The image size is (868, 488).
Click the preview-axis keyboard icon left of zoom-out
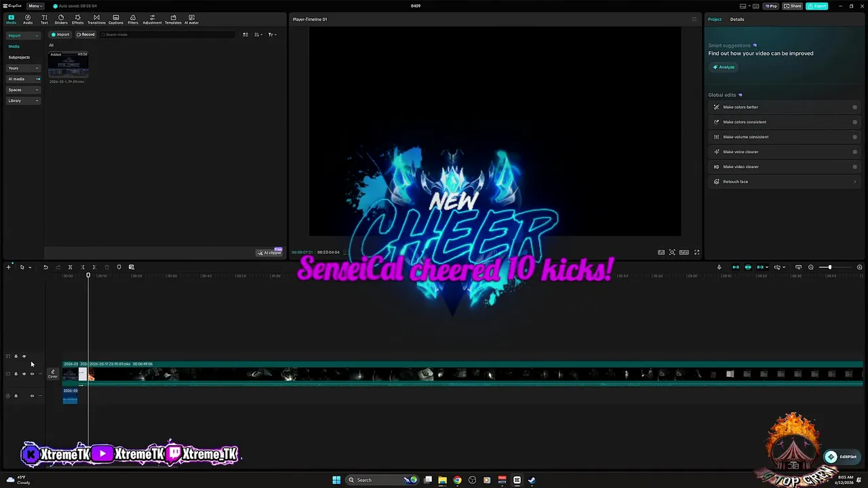click(798, 267)
